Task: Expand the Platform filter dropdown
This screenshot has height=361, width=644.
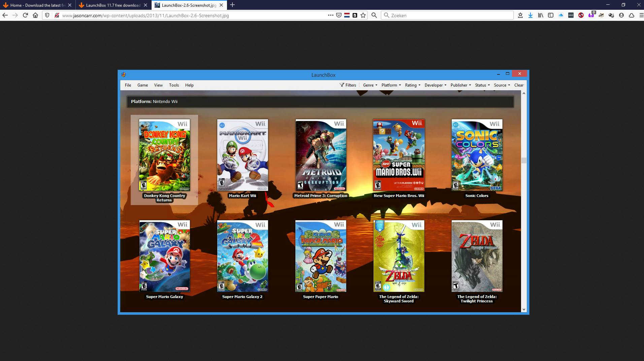Action: tap(391, 85)
